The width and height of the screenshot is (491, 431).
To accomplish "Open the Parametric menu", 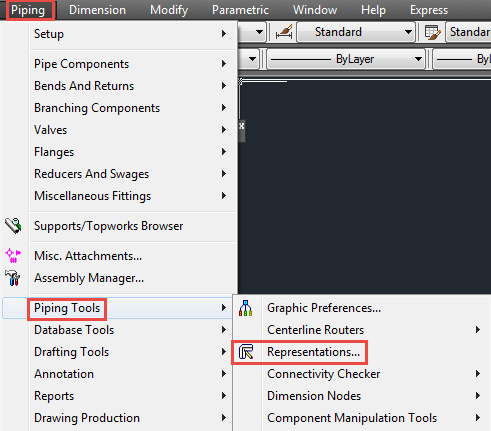I will pos(240,10).
